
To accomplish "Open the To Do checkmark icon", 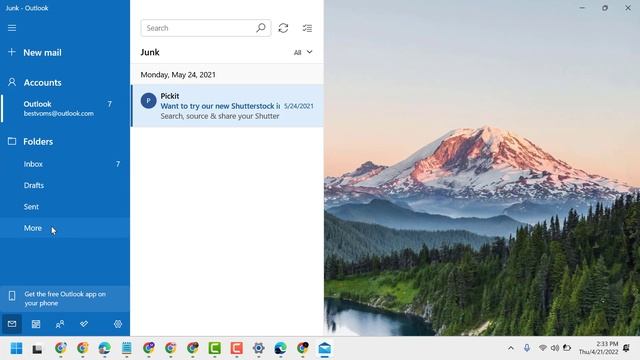I will (84, 324).
